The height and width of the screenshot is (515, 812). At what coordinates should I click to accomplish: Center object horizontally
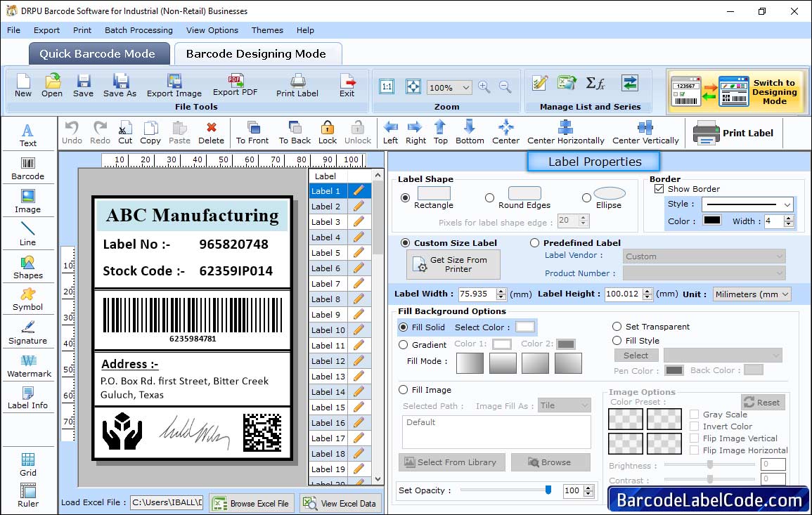(x=565, y=133)
